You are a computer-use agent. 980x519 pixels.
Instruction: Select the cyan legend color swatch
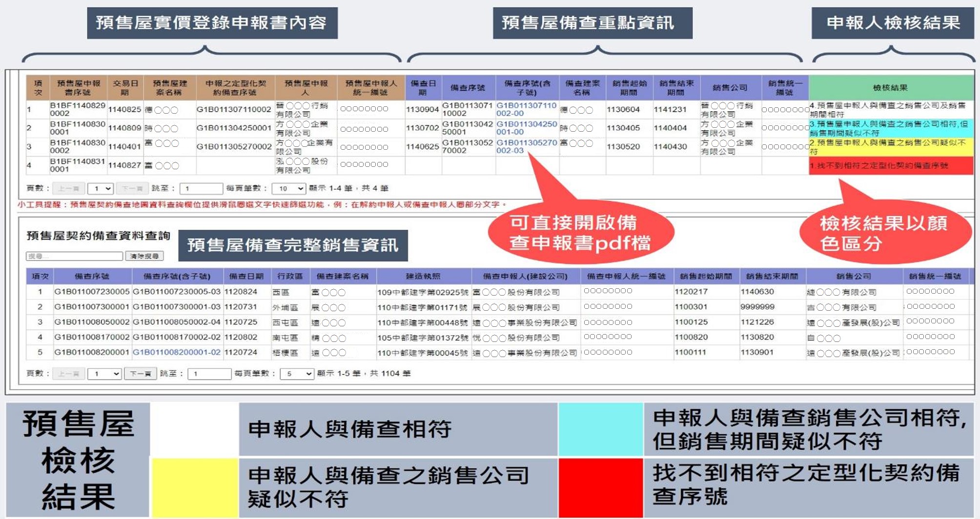600,429
